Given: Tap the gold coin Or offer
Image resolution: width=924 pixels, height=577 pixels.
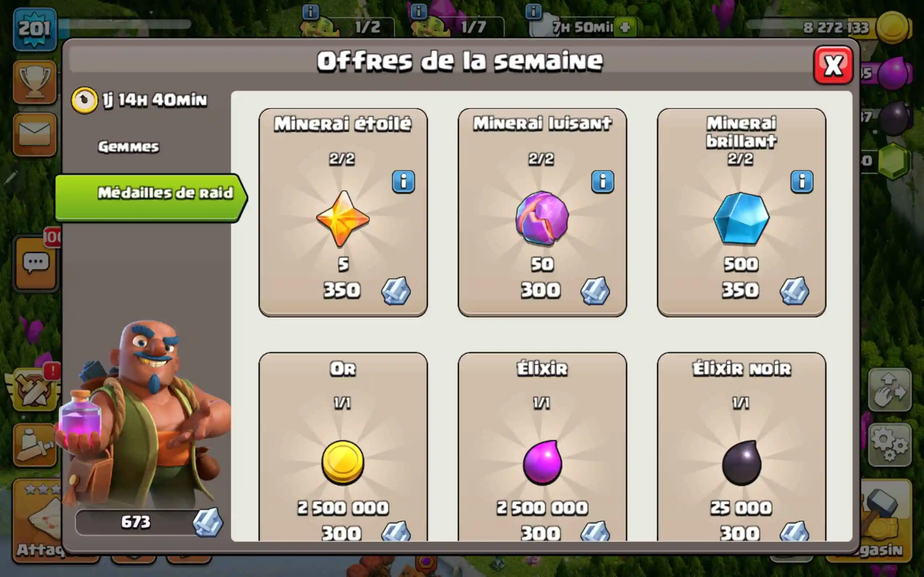Looking at the screenshot, I should coord(343,462).
